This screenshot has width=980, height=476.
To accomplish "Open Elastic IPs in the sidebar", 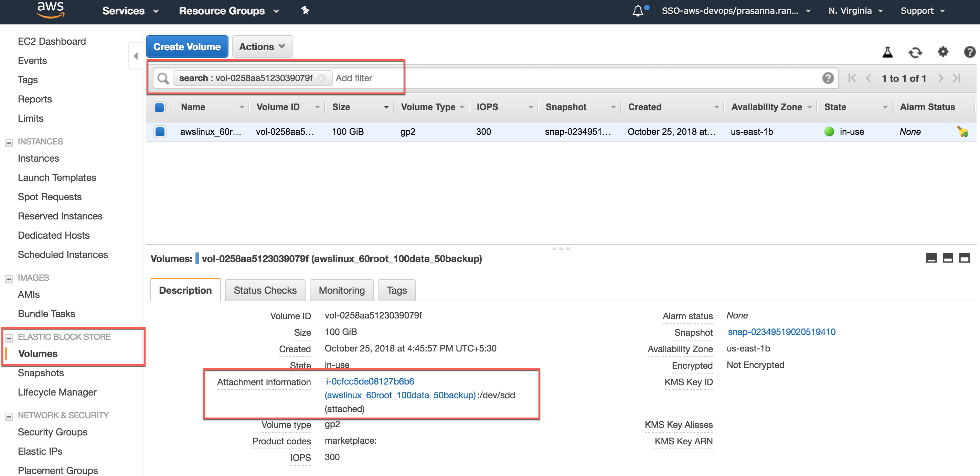I will (x=40, y=451).
